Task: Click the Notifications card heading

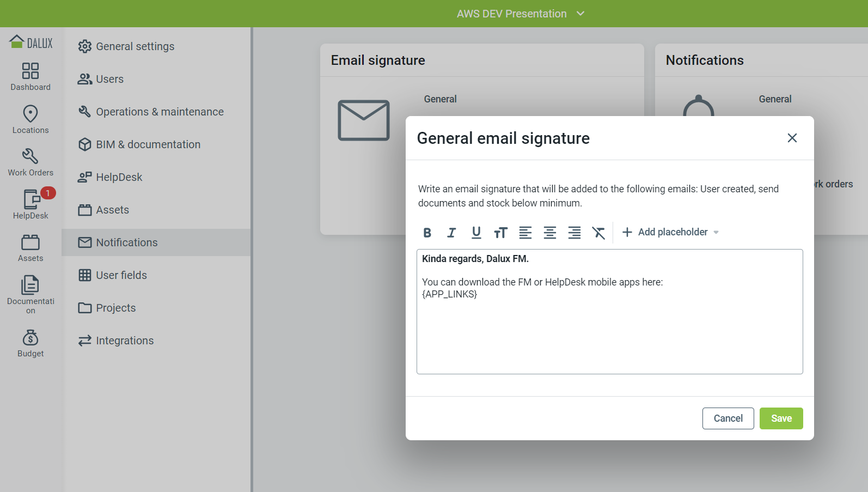Action: pos(705,60)
